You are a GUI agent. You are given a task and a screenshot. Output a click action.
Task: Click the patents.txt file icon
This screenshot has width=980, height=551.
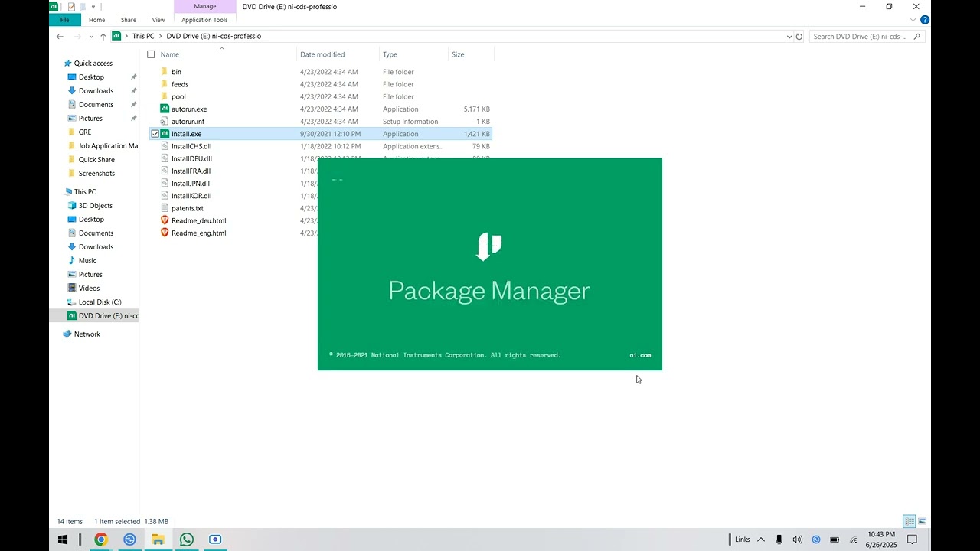pos(164,208)
